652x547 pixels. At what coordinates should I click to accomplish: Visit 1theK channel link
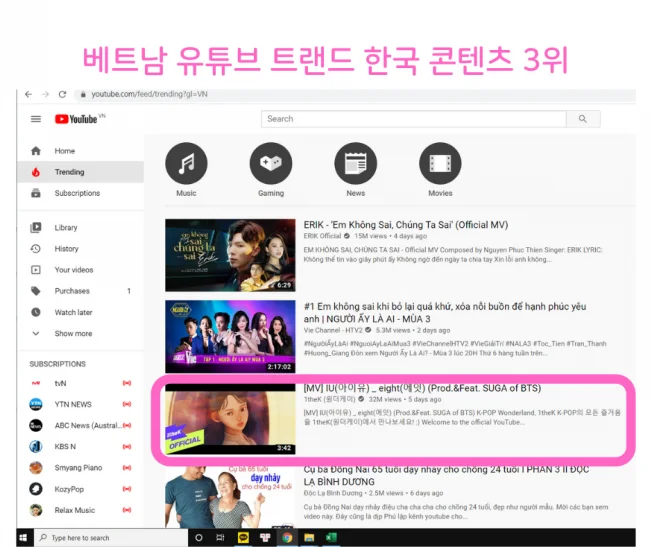[x=329, y=399]
